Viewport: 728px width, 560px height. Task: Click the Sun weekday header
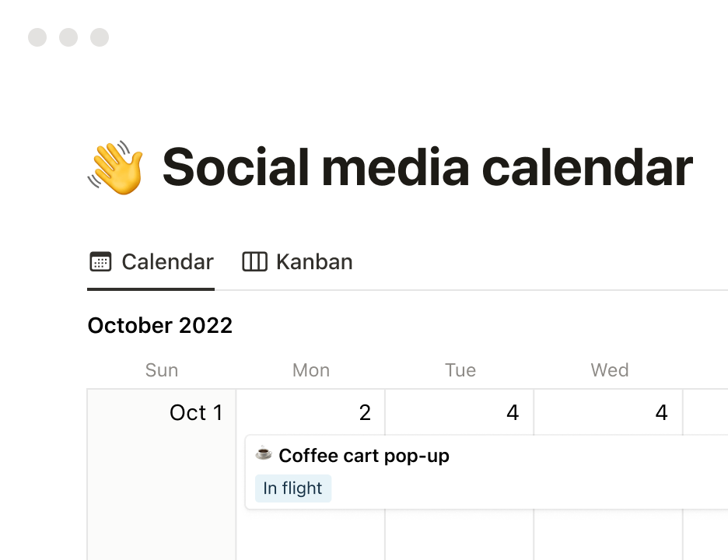pyautogui.click(x=162, y=370)
